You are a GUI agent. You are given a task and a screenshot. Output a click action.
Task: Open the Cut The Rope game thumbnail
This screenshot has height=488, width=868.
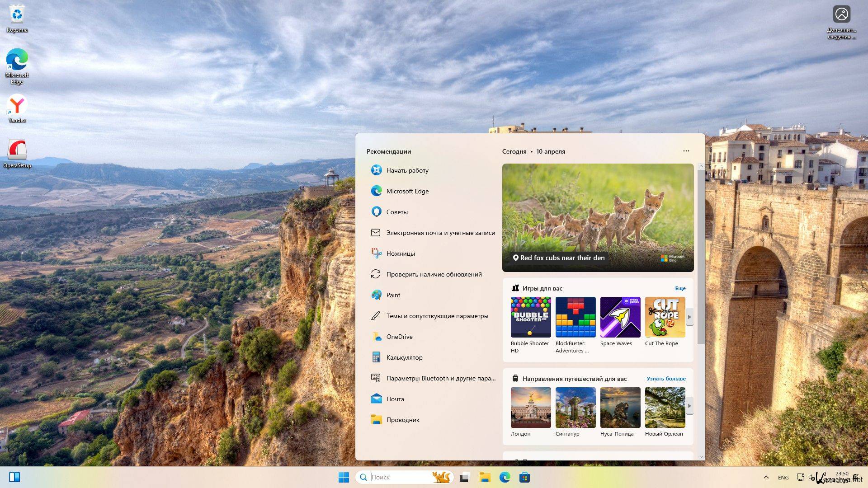click(665, 317)
